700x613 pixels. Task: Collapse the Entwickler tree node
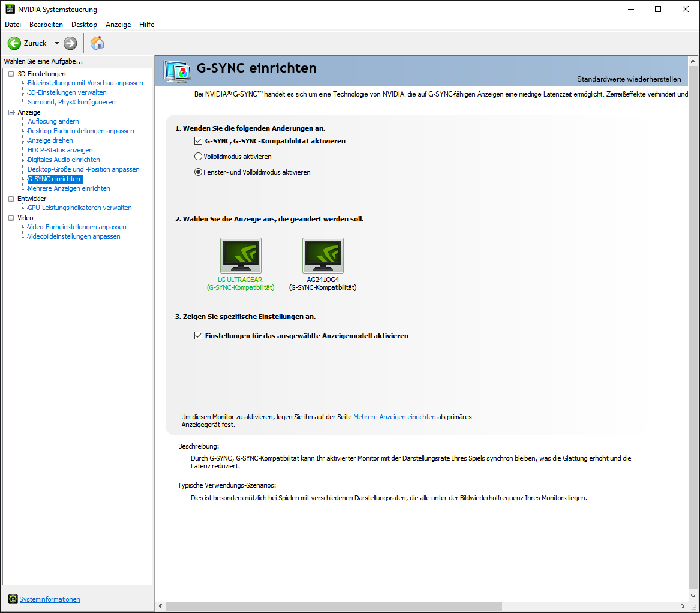11,199
